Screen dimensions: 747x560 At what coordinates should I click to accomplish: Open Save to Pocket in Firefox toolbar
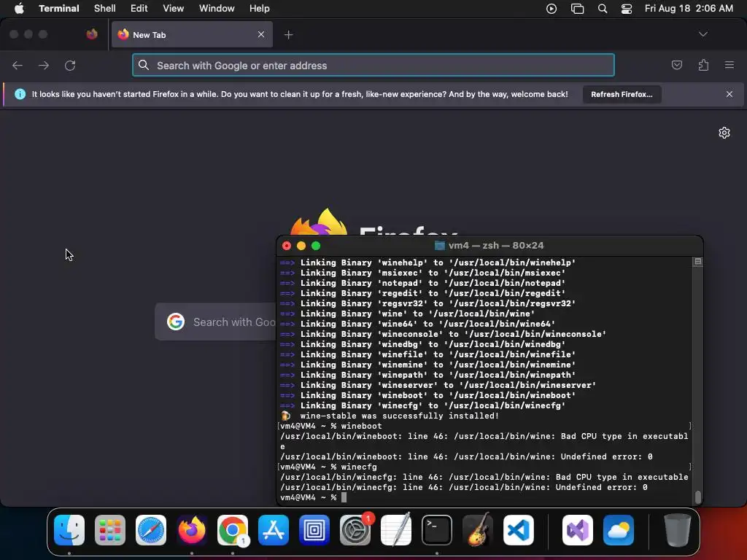(x=676, y=65)
